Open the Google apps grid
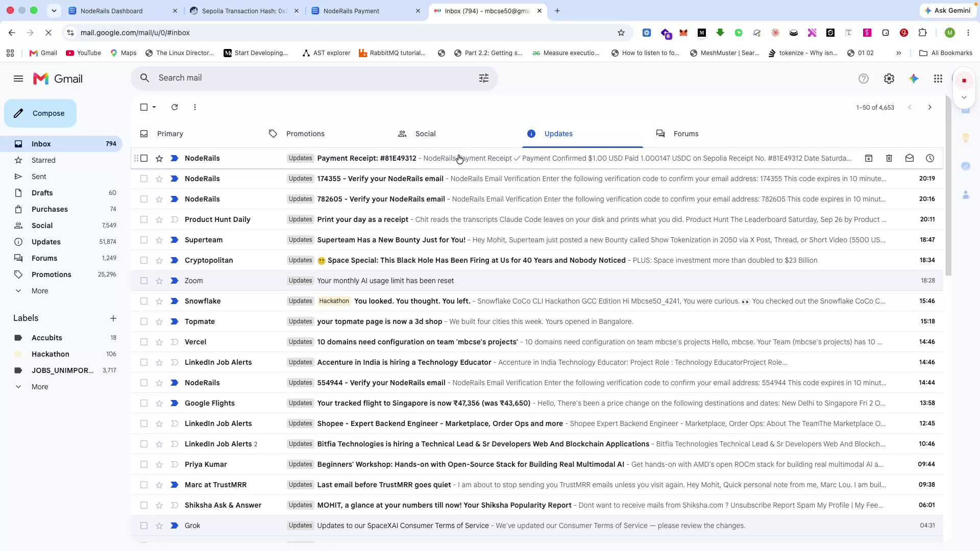980x551 pixels. [x=938, y=79]
